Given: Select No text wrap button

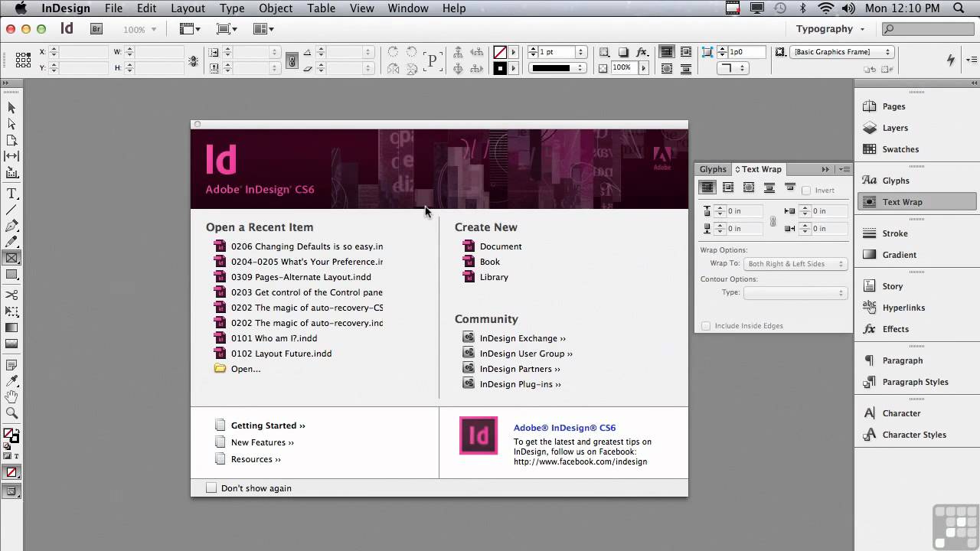Looking at the screenshot, I should point(707,188).
